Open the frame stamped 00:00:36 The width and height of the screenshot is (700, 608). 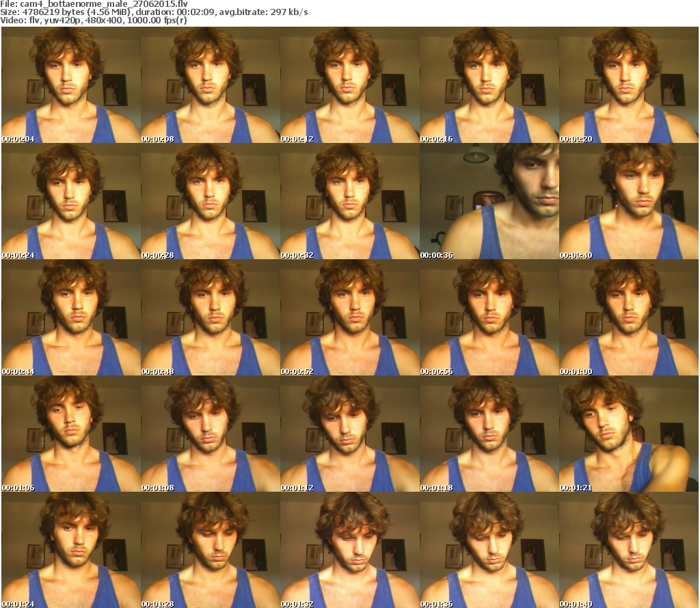pos(489,201)
